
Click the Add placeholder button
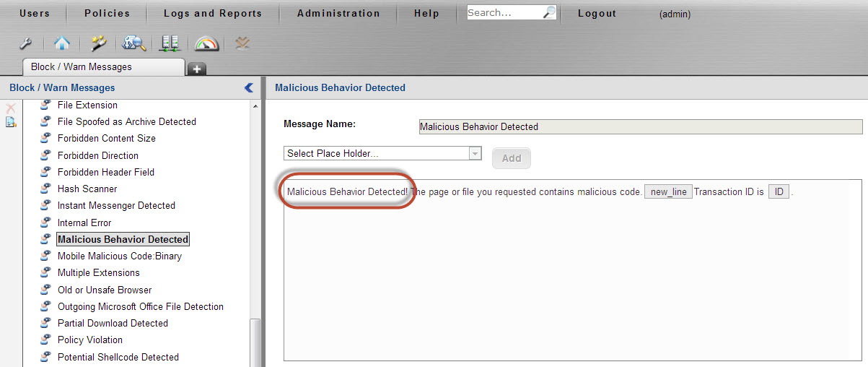[511, 158]
